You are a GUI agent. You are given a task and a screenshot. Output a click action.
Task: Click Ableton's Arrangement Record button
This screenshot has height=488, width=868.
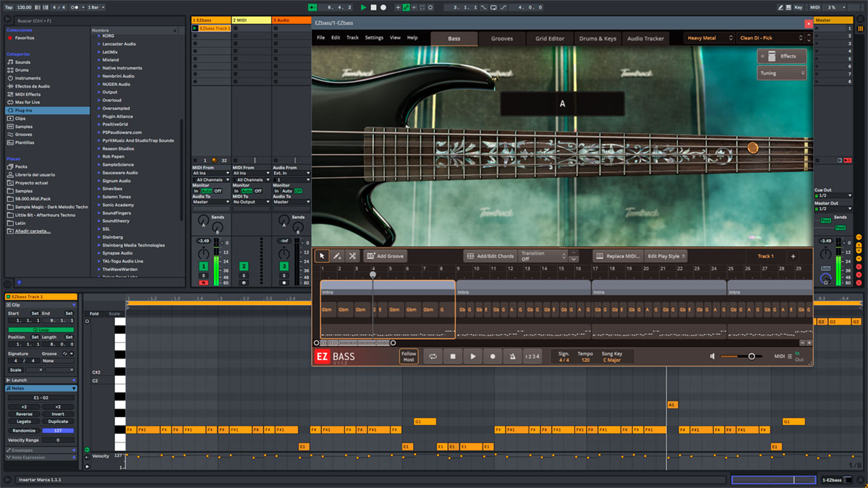tap(383, 7)
